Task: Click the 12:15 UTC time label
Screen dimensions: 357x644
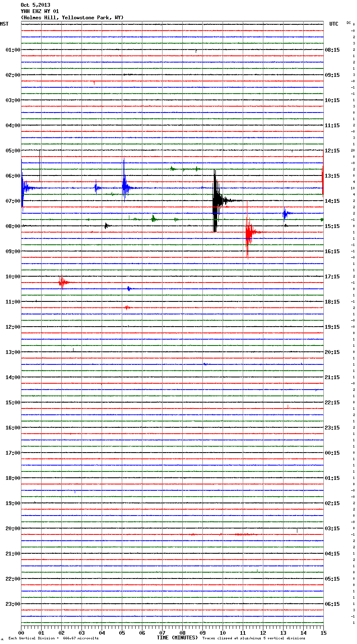Action: 332,151
